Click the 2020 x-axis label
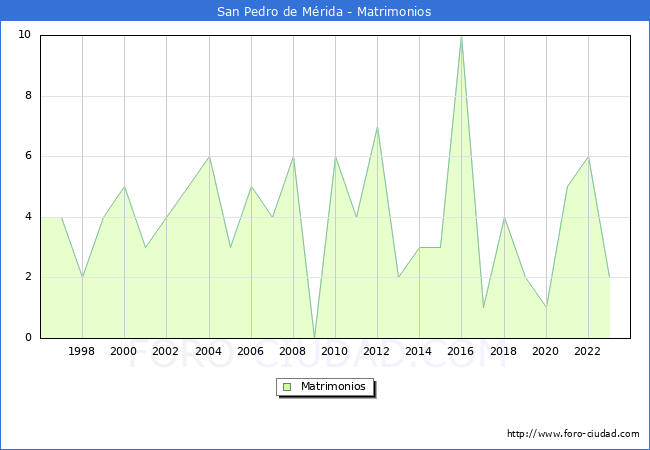 click(x=545, y=352)
